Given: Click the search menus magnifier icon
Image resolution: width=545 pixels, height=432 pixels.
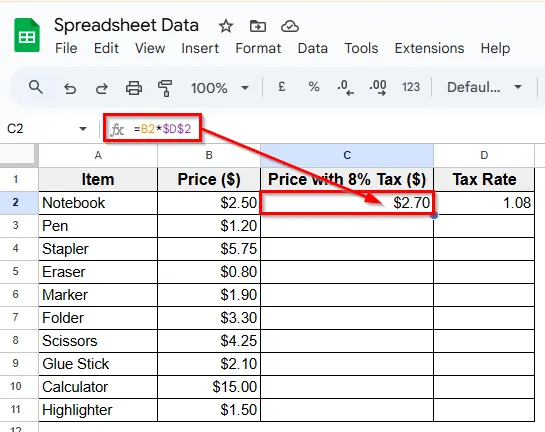Looking at the screenshot, I should click(35, 87).
